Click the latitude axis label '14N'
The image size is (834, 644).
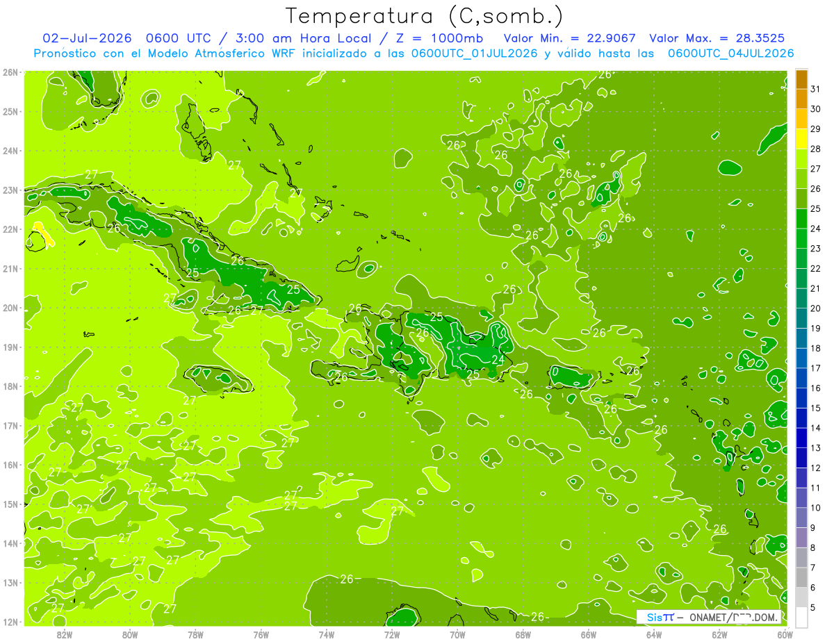click(x=10, y=543)
